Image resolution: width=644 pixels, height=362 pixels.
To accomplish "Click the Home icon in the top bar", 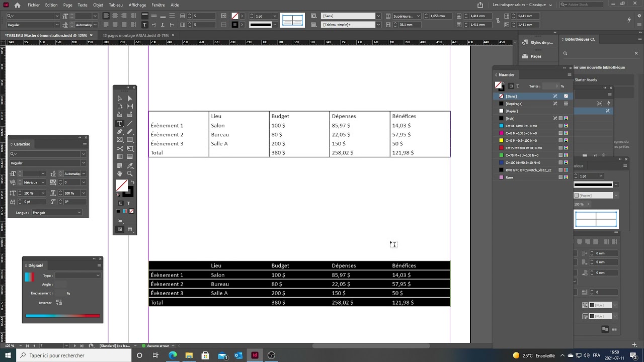I will pyautogui.click(x=17, y=5).
